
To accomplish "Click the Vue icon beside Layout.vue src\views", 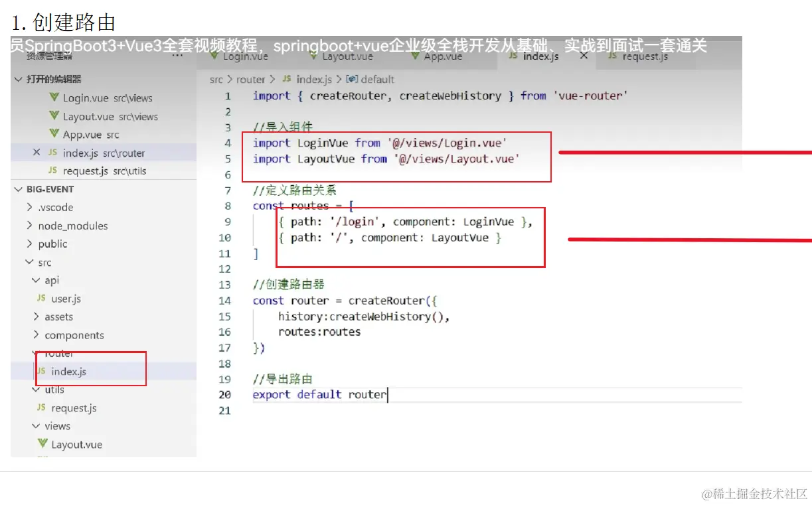I will point(54,116).
